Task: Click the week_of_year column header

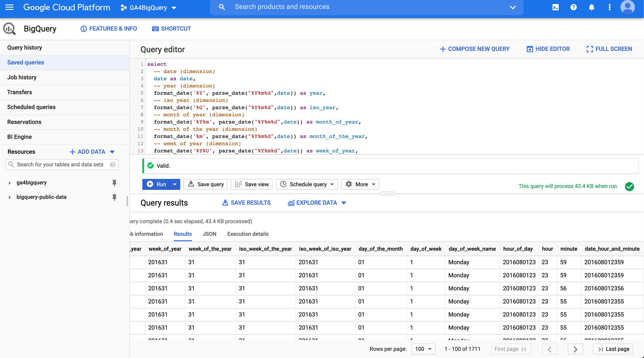Action: (165, 249)
